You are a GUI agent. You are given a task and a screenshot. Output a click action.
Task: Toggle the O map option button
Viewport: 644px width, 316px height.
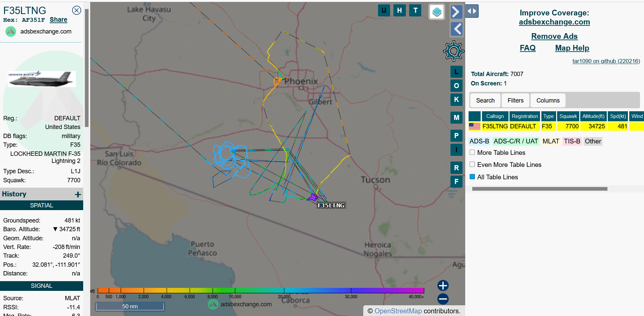click(457, 86)
